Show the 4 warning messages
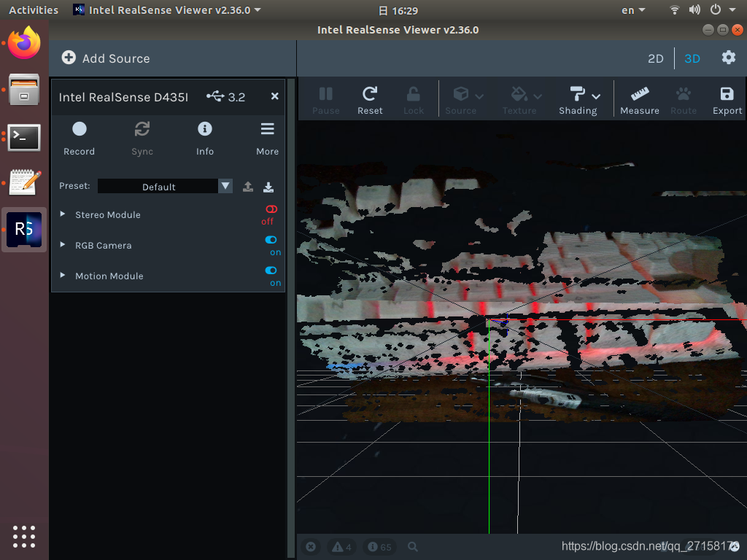 point(342,547)
